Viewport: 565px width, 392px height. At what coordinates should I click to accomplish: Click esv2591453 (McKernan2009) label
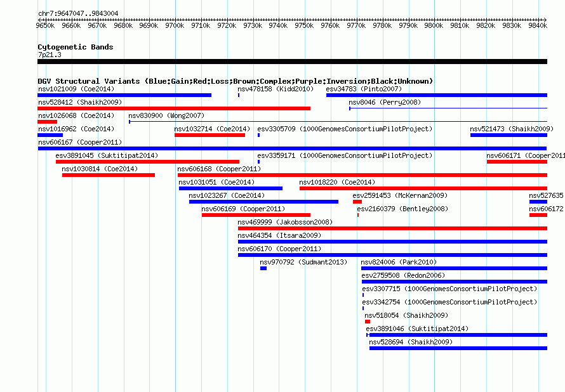(x=400, y=195)
